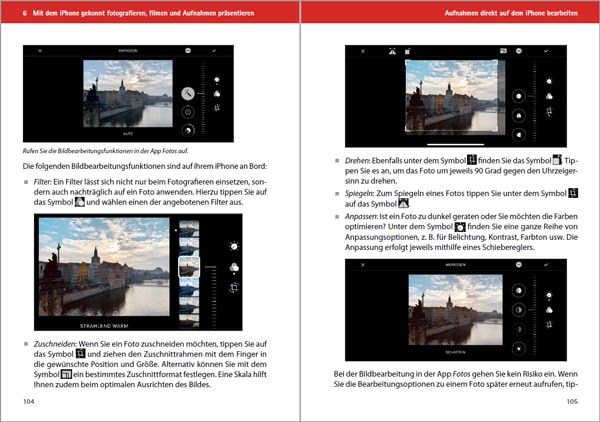Open the aspect ratio format icon in the crop screenshot
Image resolution: width=600 pixels, height=422 pixels.
[x=502, y=49]
